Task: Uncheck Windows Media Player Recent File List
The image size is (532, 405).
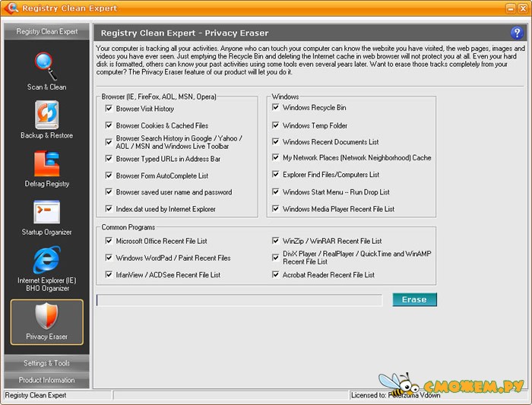Action: click(x=275, y=209)
